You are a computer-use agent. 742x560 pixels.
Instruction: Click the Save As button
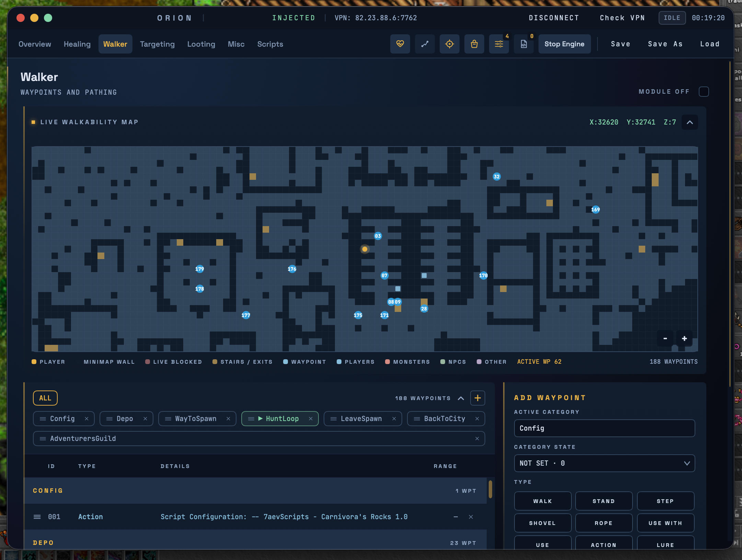(665, 44)
